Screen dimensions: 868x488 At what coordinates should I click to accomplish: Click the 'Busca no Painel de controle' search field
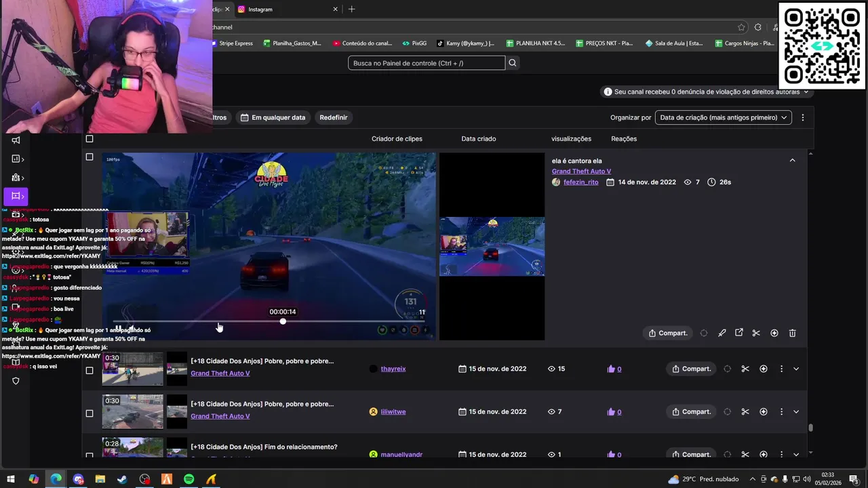click(427, 63)
